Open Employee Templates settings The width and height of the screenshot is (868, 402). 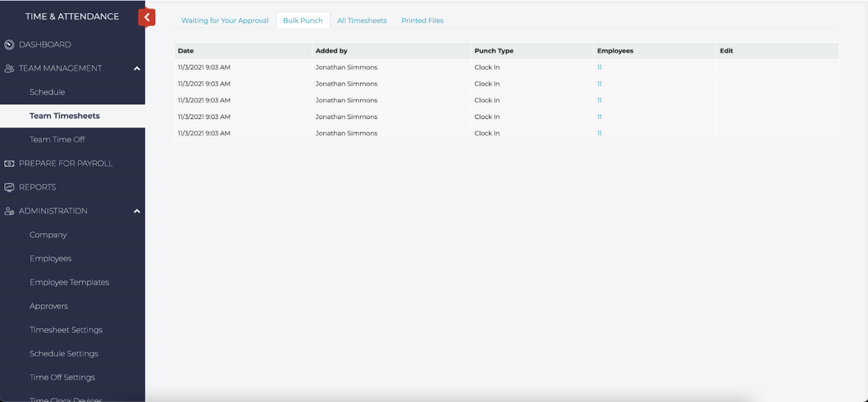pyautogui.click(x=69, y=282)
